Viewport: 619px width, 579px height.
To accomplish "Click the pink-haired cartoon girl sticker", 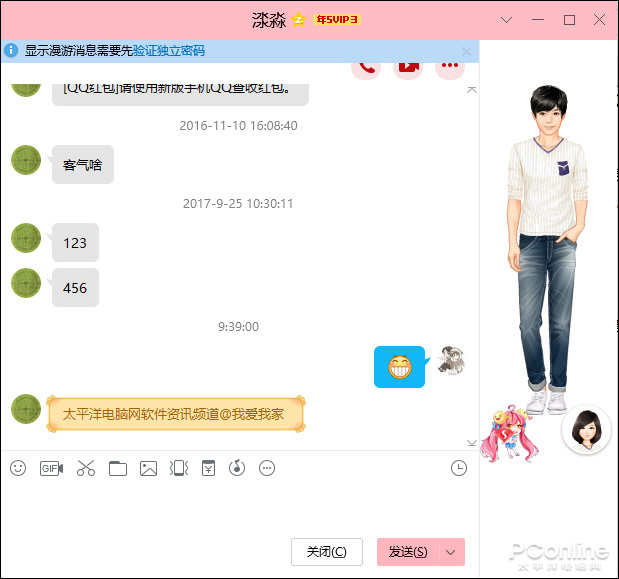I will tap(509, 433).
